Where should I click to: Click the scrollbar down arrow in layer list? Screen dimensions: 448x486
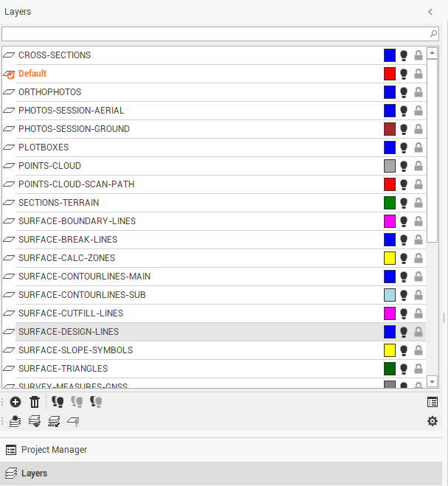click(x=433, y=381)
